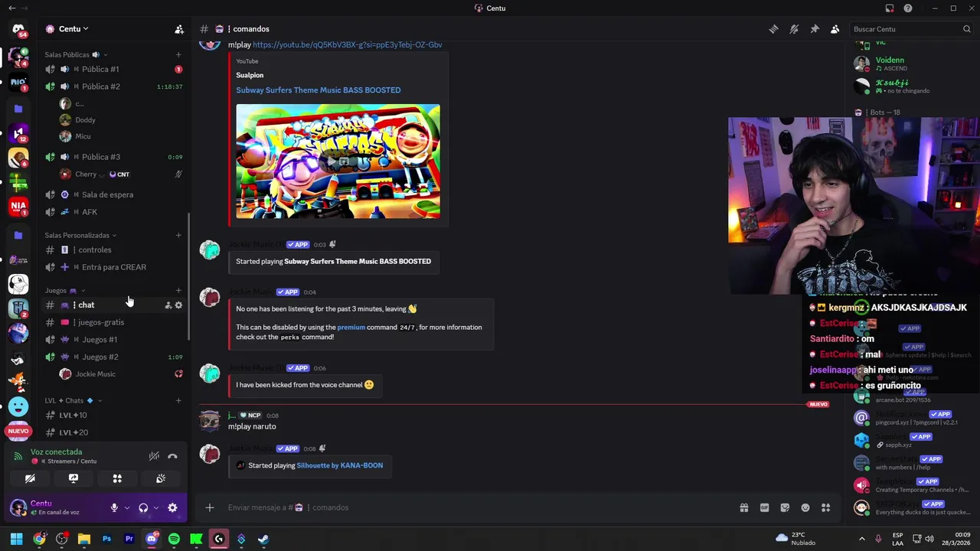The image size is (980, 551).
Task: Click the message attachment plus button
Action: (x=209, y=507)
